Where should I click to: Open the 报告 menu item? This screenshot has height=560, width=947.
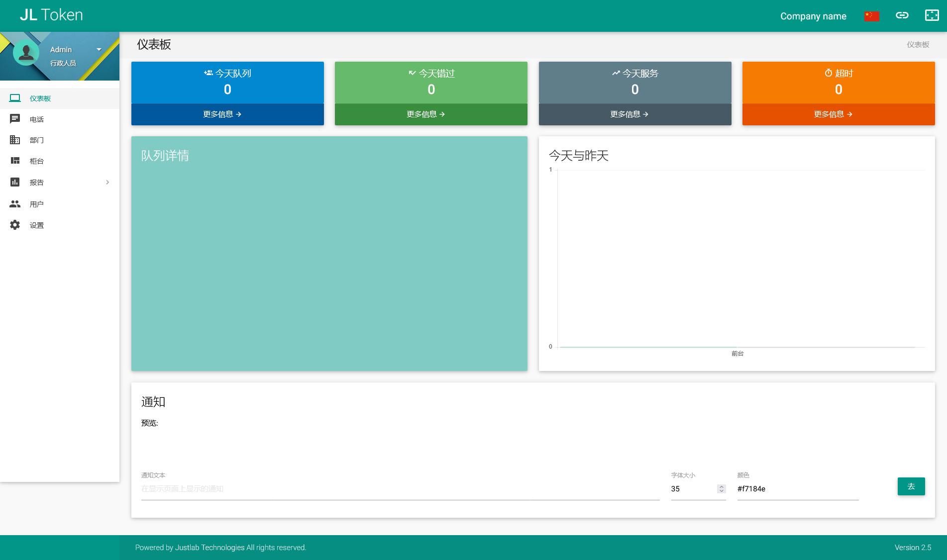click(37, 183)
